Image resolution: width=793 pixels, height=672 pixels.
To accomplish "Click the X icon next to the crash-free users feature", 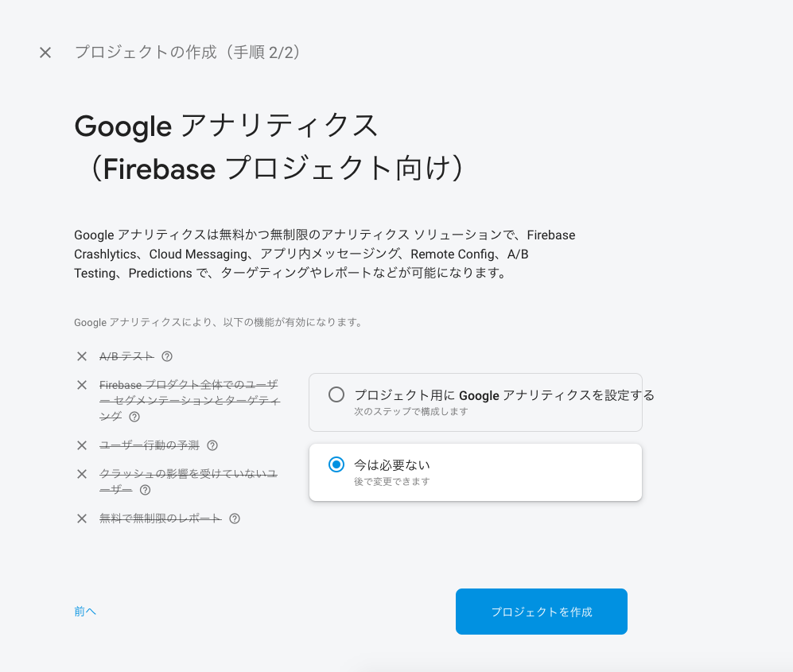I will (x=81, y=474).
